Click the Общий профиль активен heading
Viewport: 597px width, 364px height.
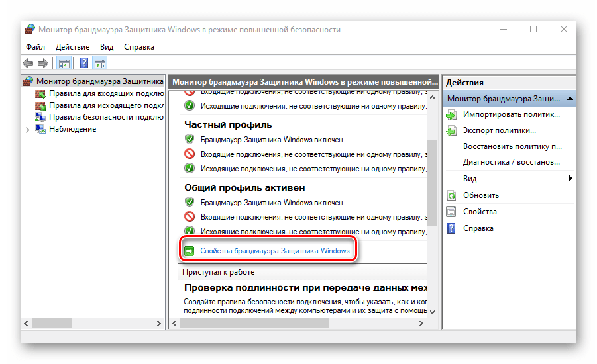click(244, 187)
